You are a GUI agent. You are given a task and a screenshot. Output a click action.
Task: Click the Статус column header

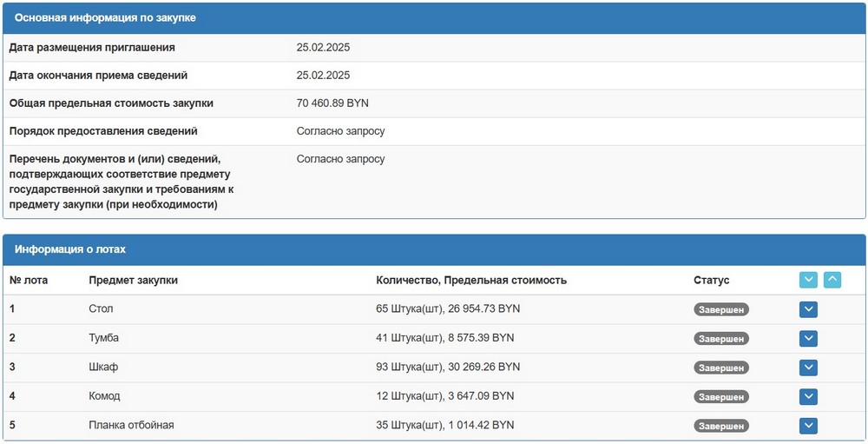(x=711, y=281)
